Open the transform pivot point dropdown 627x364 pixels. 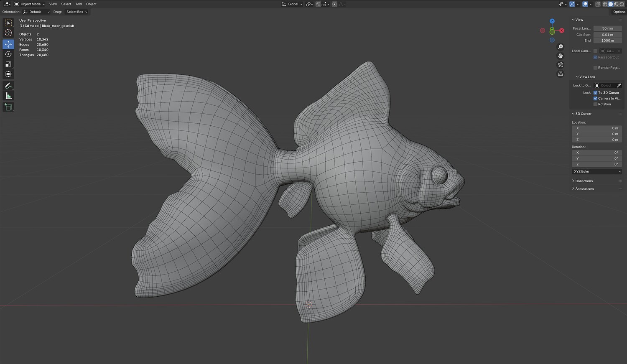tap(309, 4)
